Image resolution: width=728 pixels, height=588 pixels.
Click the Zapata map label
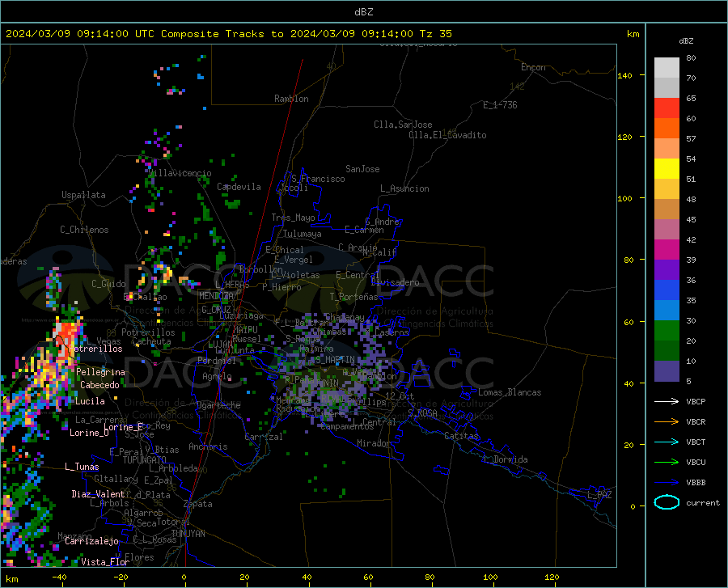click(x=198, y=504)
